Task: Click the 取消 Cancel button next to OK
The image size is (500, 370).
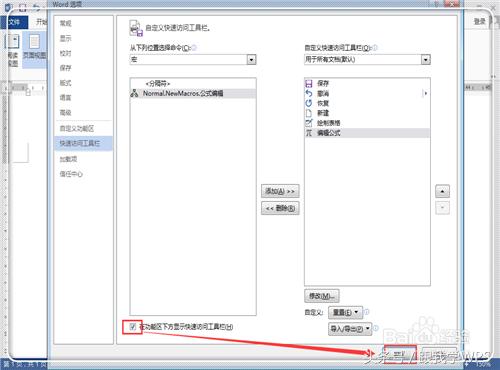Action: pos(438,354)
